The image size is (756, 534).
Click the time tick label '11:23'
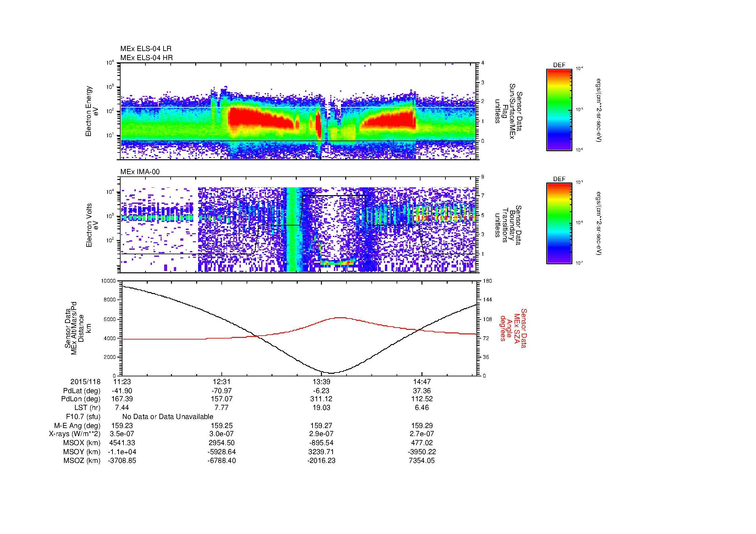[x=122, y=382]
